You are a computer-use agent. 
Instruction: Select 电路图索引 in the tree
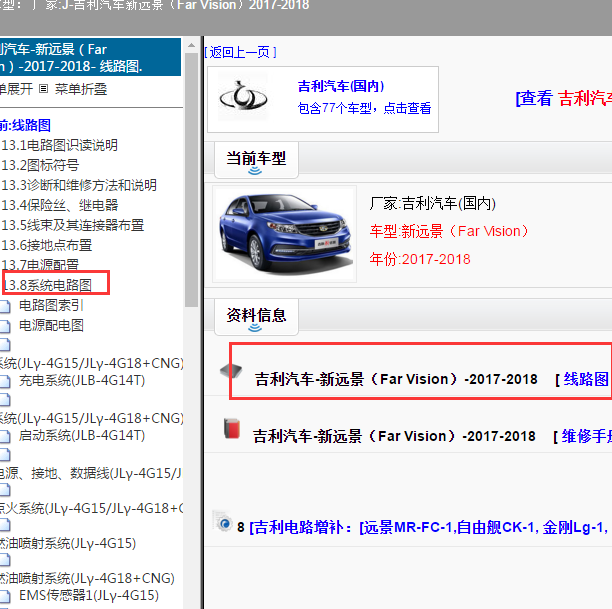coord(51,305)
